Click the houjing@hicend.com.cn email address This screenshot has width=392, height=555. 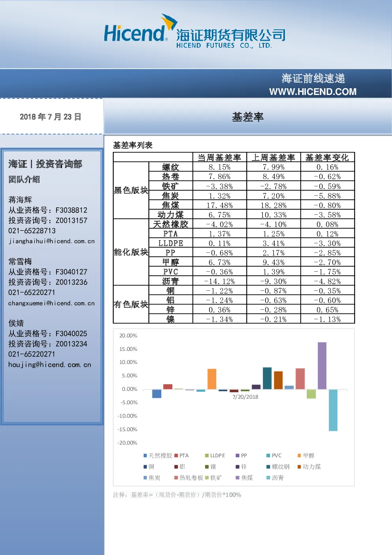[50, 365]
